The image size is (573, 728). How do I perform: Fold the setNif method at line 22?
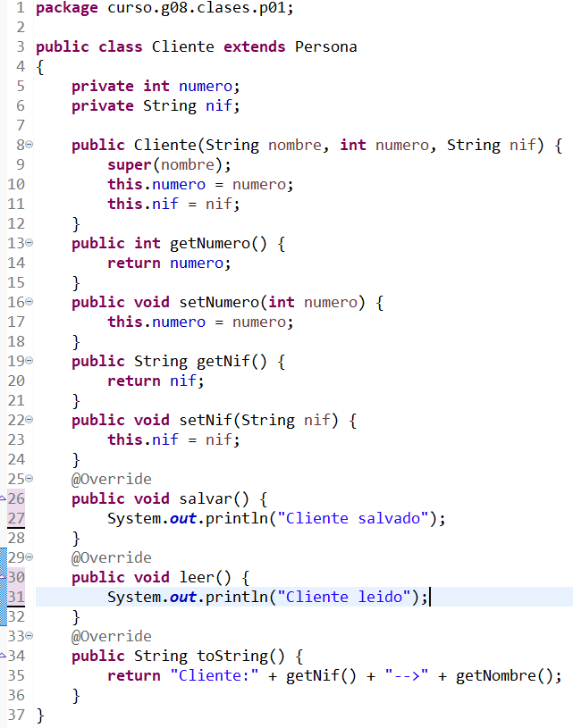29,419
